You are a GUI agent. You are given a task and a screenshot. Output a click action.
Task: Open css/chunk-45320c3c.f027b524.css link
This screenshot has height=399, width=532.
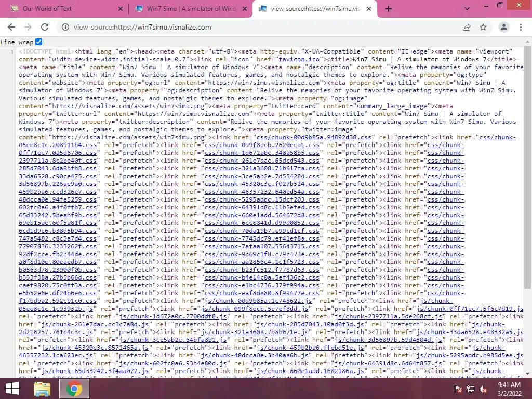click(262, 184)
